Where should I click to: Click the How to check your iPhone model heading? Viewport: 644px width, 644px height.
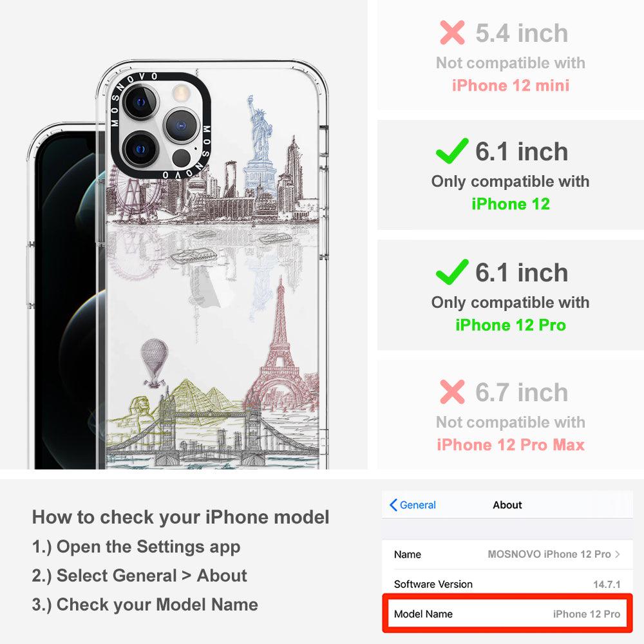click(181, 517)
